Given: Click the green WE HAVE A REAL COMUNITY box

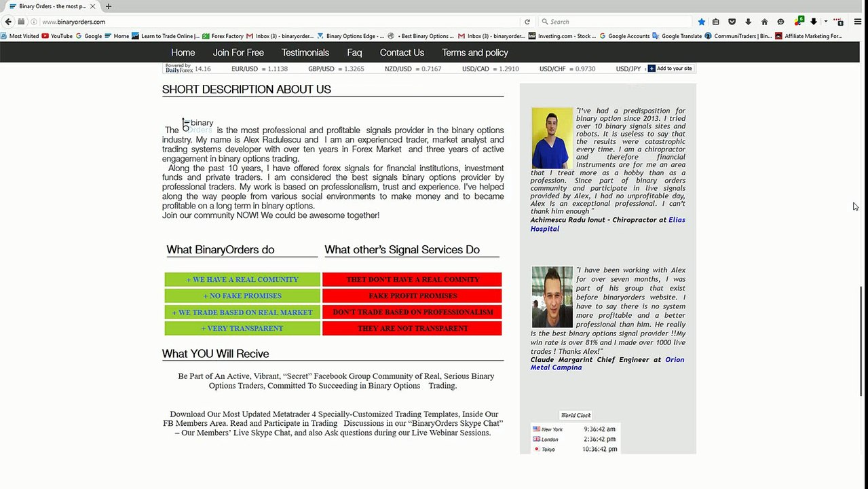Looking at the screenshot, I should tap(242, 279).
